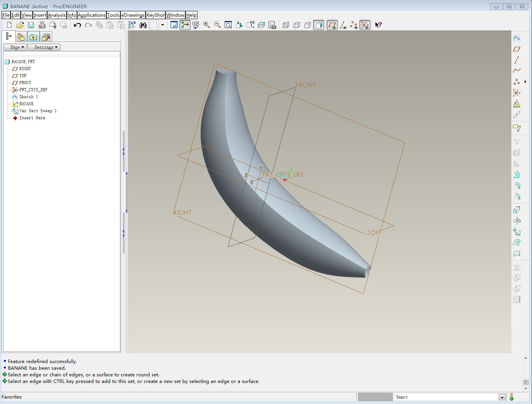532x404 pixels.
Task: Toggle Orient mode on or off
Action: click(196, 25)
